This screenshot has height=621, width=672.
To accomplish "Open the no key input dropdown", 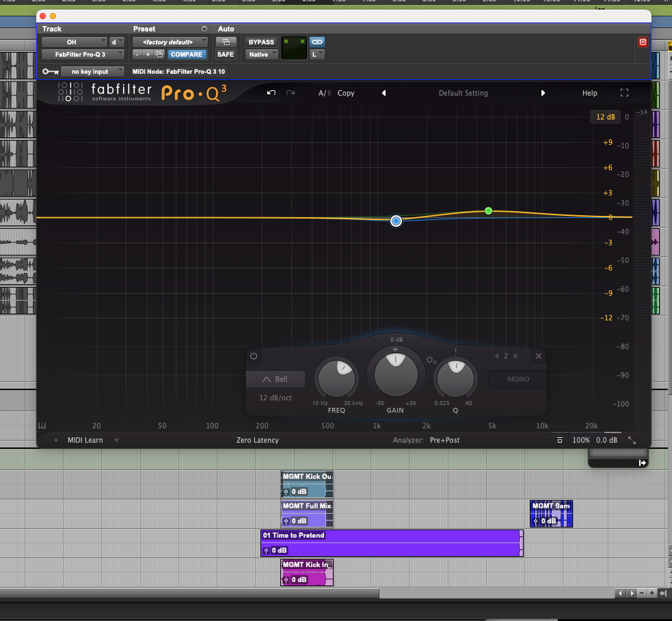I will (x=92, y=72).
